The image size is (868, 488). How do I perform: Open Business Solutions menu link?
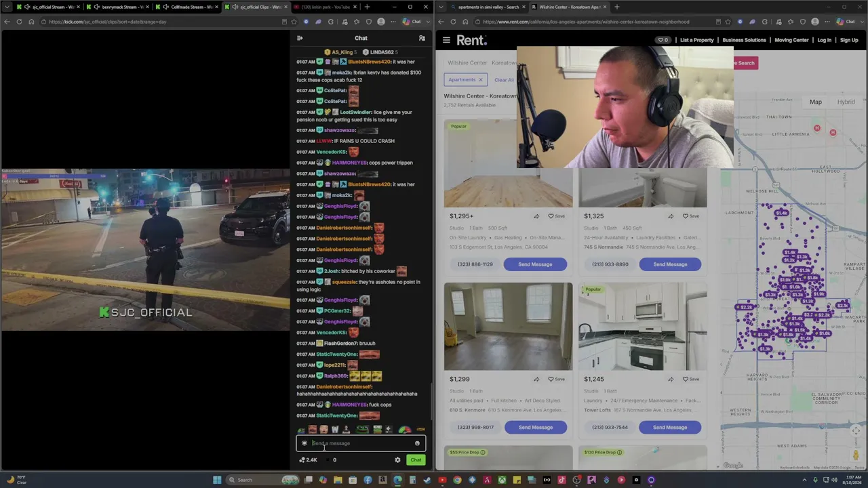tap(744, 40)
